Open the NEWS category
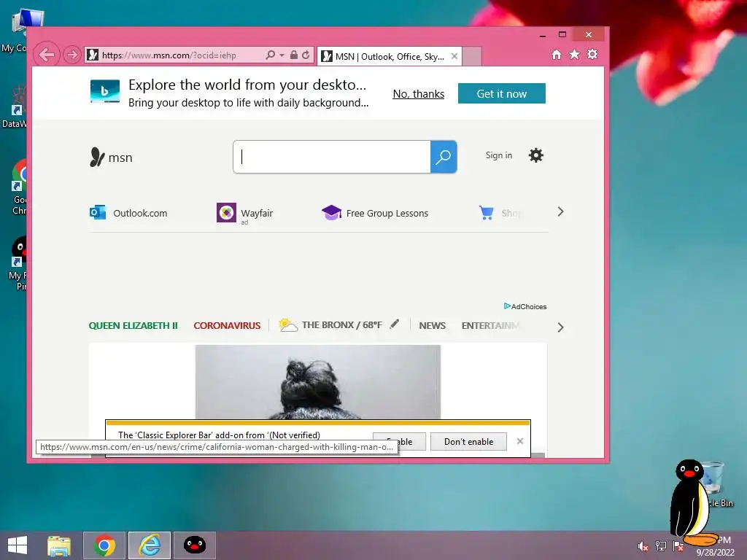The image size is (747, 560). [432, 326]
